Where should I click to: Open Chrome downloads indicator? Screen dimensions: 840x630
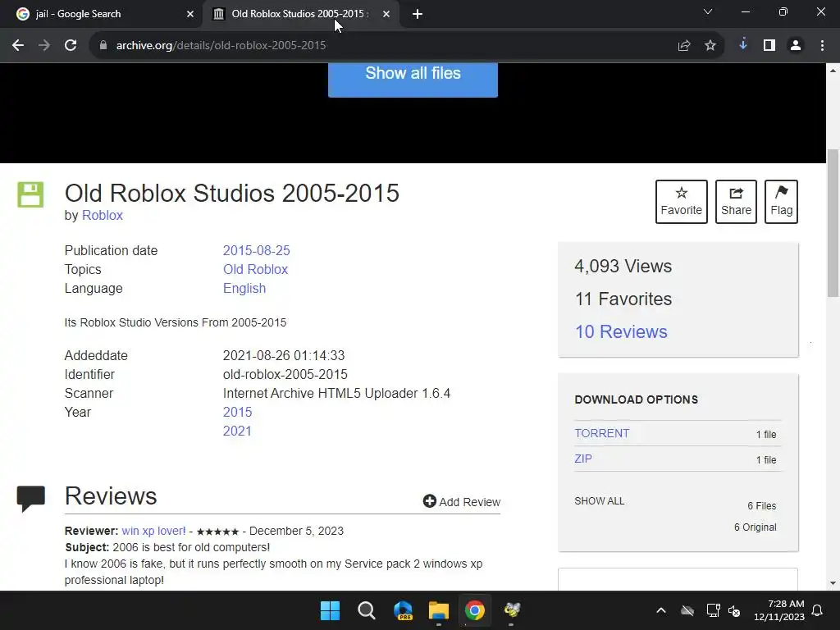[x=743, y=45]
